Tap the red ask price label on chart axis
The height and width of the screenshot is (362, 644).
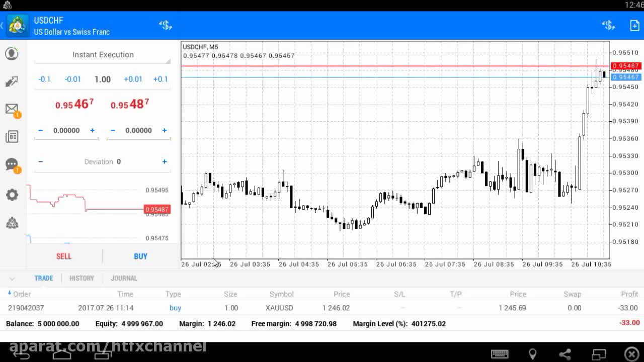pyautogui.click(x=625, y=66)
